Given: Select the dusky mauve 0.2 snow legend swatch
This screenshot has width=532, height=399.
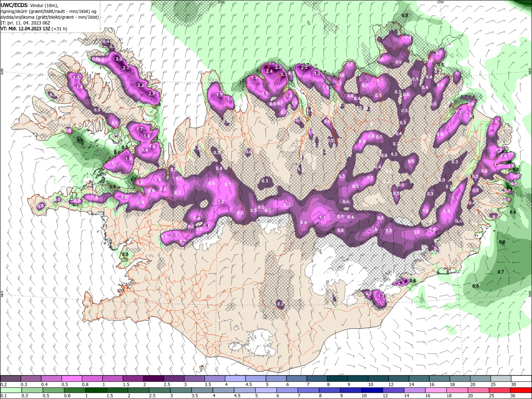Looking at the screenshot, I should tap(10, 379).
